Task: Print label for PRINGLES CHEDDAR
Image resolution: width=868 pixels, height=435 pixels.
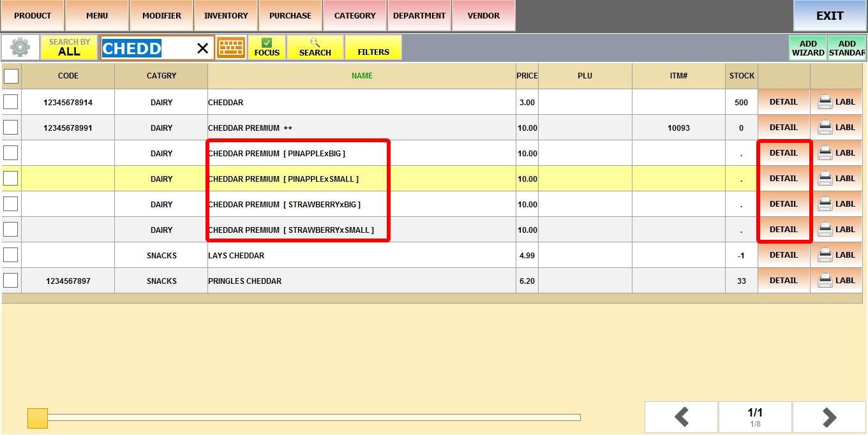Action: click(x=836, y=281)
